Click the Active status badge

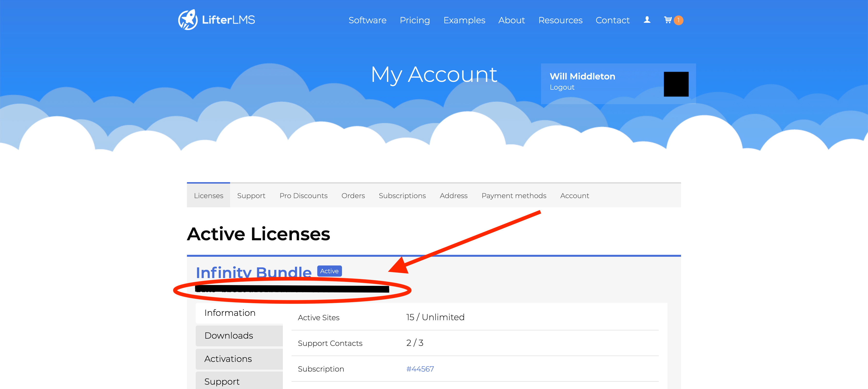pyautogui.click(x=329, y=271)
